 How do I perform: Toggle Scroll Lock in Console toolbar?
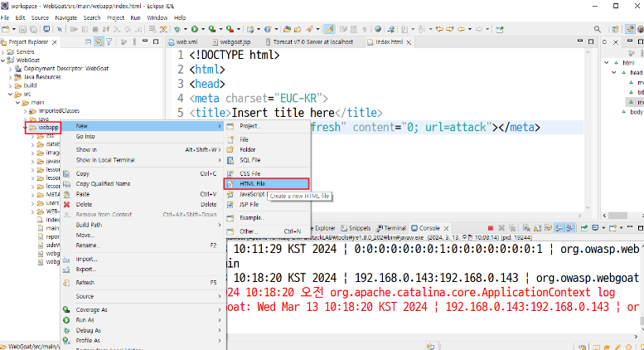tap(537, 228)
